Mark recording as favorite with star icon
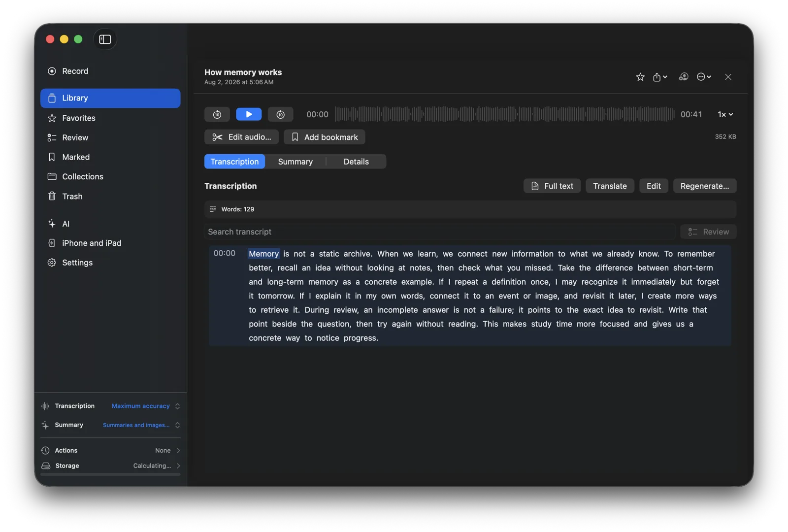The width and height of the screenshot is (788, 532). click(x=640, y=77)
